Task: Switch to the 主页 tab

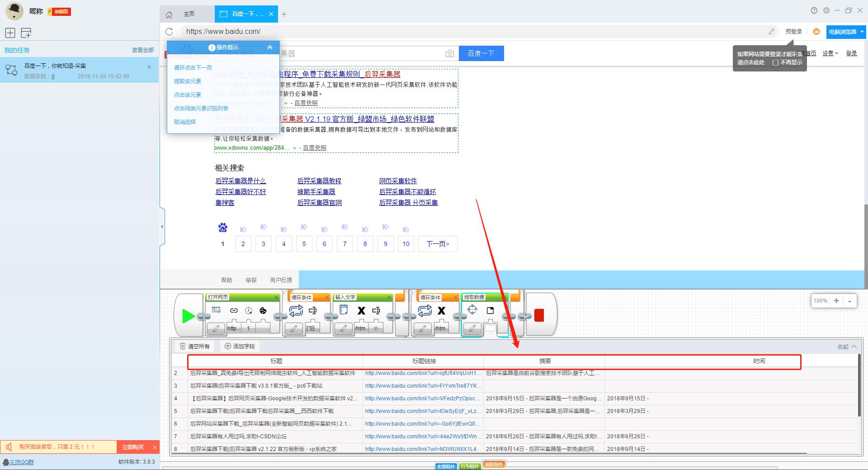Action: [x=189, y=14]
